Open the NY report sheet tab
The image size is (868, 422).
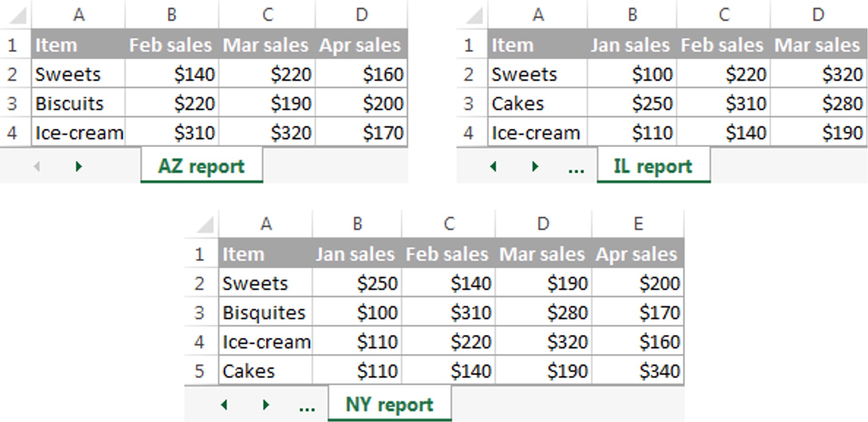coord(389,405)
